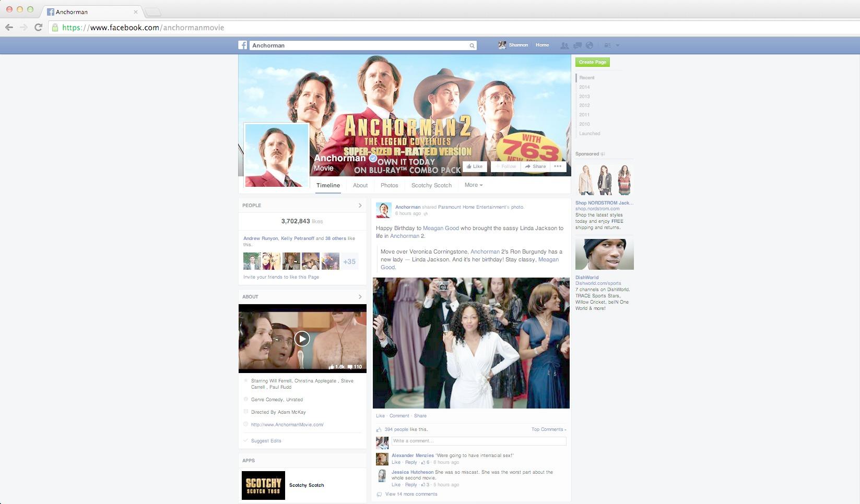Open the ellipsis options on cover photo
Viewport: 860px width, 504px height.
[558, 166]
